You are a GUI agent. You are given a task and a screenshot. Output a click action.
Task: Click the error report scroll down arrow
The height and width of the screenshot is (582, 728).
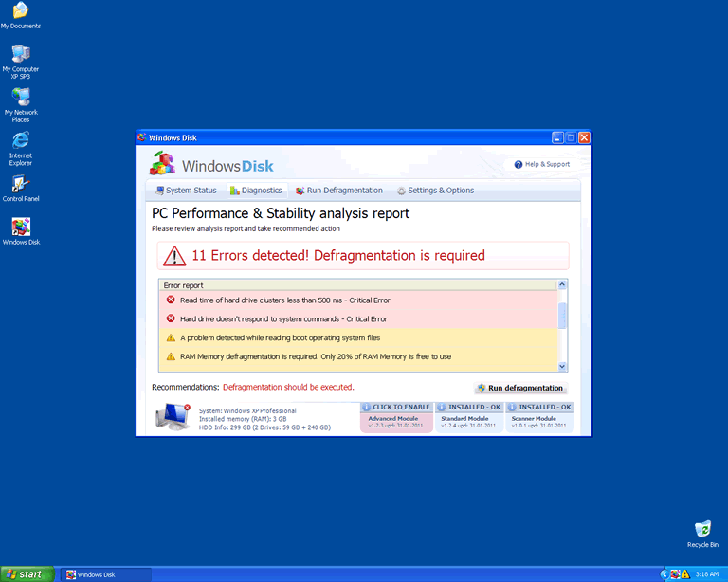(562, 366)
